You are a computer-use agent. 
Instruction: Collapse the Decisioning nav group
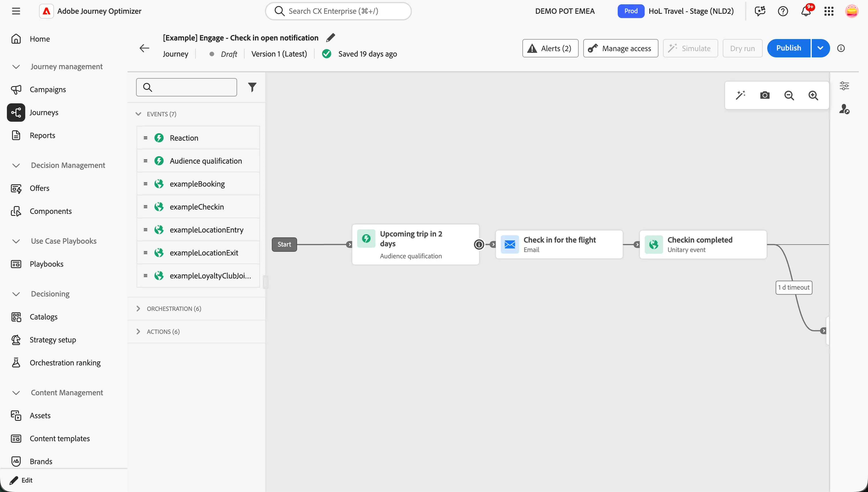point(16,294)
